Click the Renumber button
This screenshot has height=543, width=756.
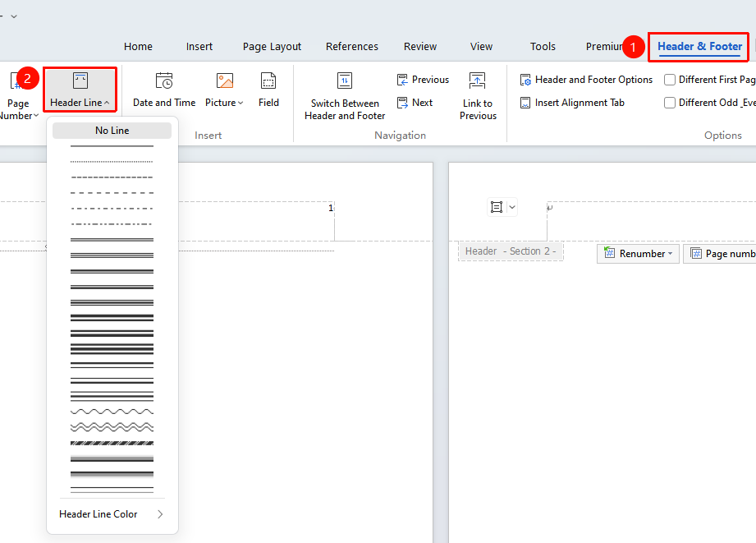(x=639, y=253)
